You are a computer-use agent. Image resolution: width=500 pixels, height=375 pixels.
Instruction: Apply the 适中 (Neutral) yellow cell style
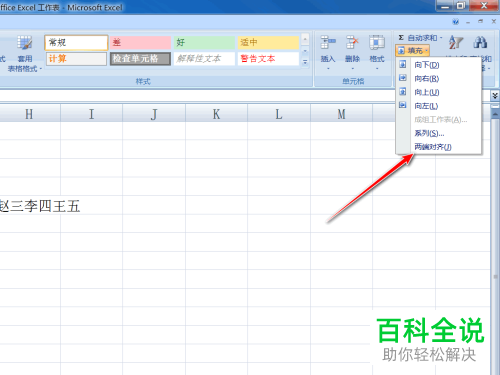pos(268,43)
